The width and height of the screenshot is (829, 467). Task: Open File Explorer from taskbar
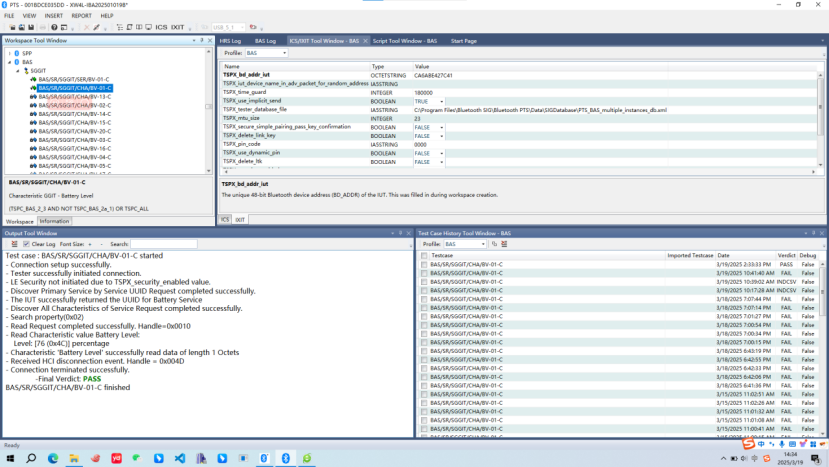pos(74,458)
